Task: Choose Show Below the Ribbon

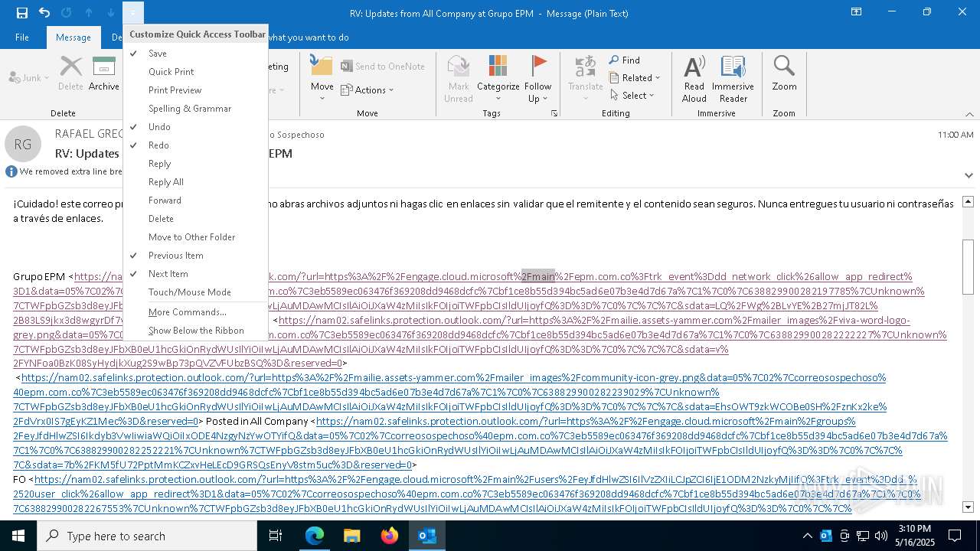Action: click(196, 331)
